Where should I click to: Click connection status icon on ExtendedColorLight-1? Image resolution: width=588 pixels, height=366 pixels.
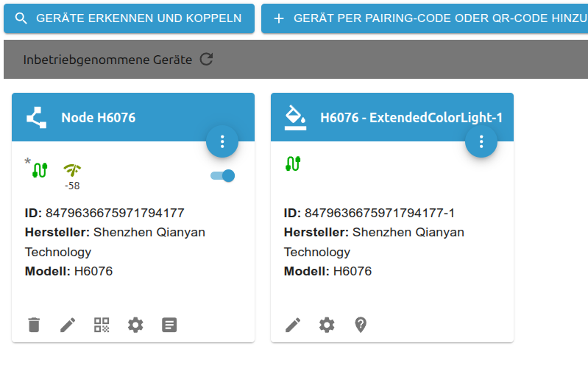[293, 163]
